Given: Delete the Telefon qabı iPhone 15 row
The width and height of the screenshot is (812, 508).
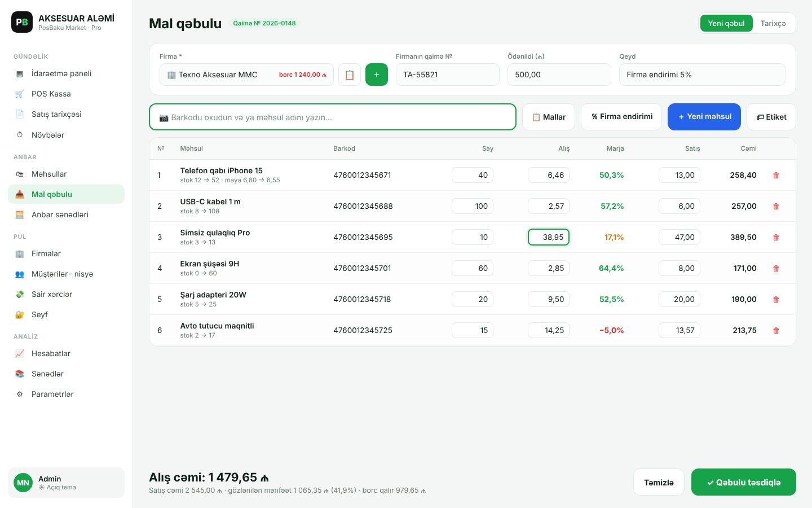Looking at the screenshot, I should click(776, 175).
